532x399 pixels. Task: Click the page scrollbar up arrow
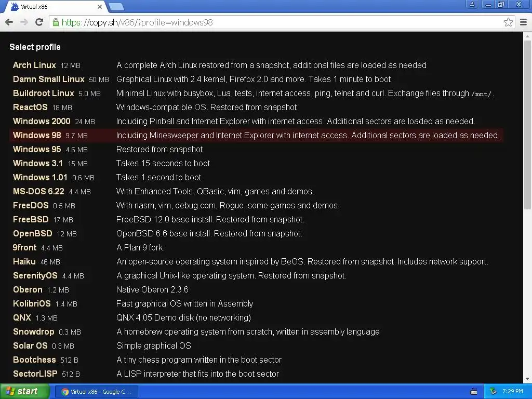[x=527, y=36]
